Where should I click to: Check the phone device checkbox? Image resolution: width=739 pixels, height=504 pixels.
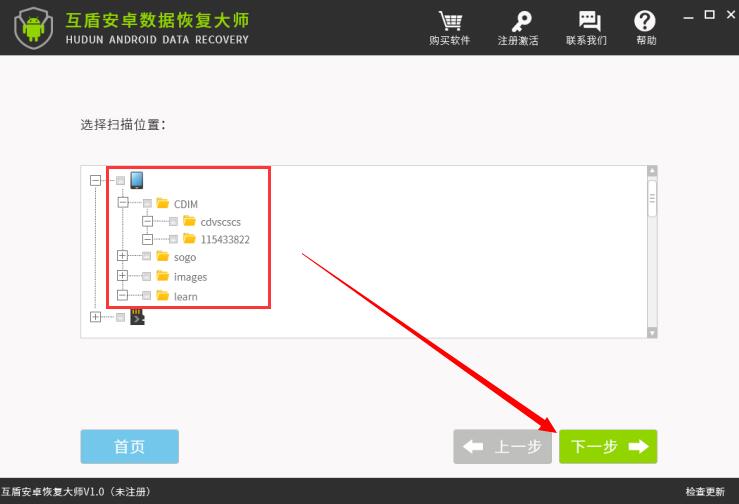(x=121, y=181)
